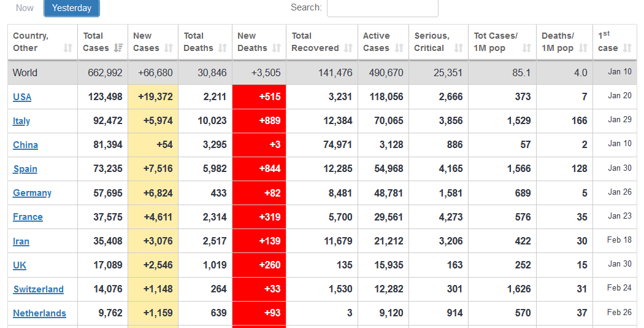Click Italy's yellow new cases cell
The image size is (644, 328).
coord(153,121)
